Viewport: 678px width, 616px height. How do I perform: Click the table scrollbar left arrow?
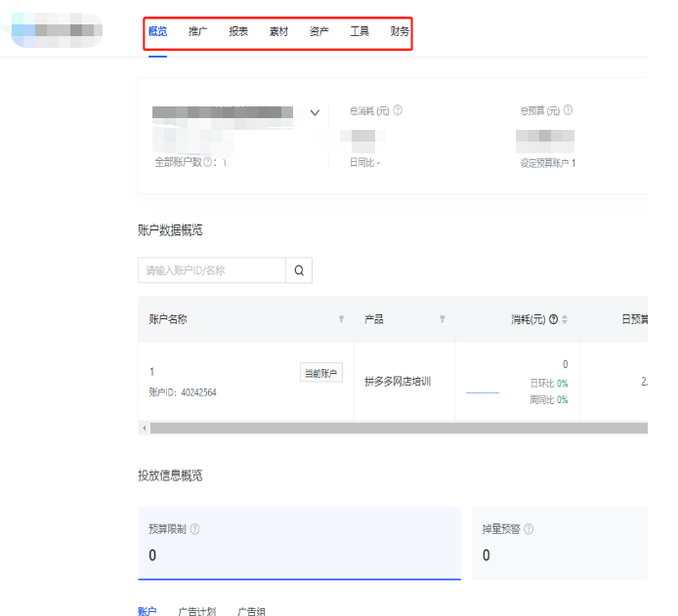point(145,429)
